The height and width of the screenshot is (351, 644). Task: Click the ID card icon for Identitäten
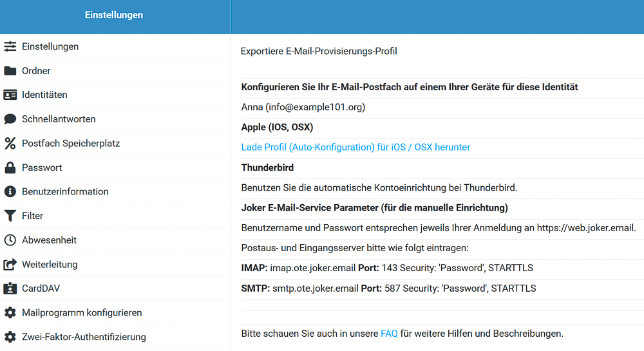tap(10, 95)
